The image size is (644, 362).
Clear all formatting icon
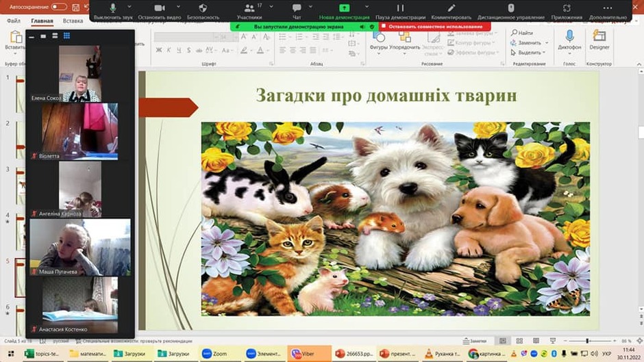(266, 37)
